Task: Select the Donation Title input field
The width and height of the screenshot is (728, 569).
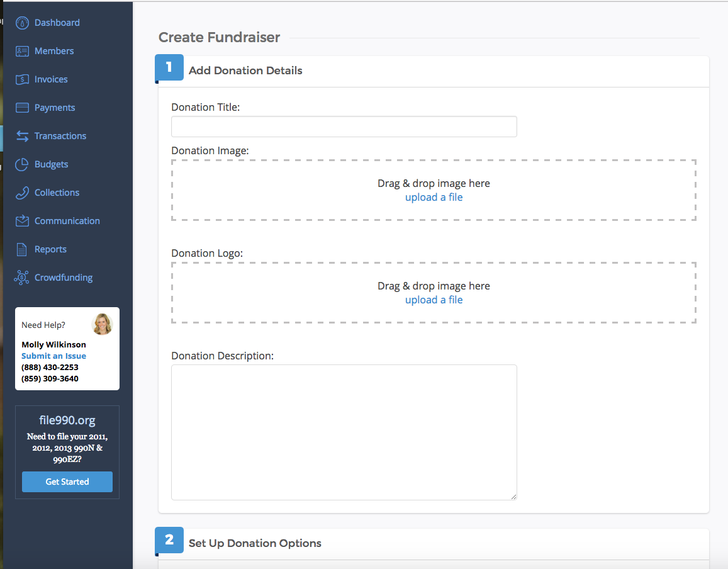Action: [x=344, y=127]
